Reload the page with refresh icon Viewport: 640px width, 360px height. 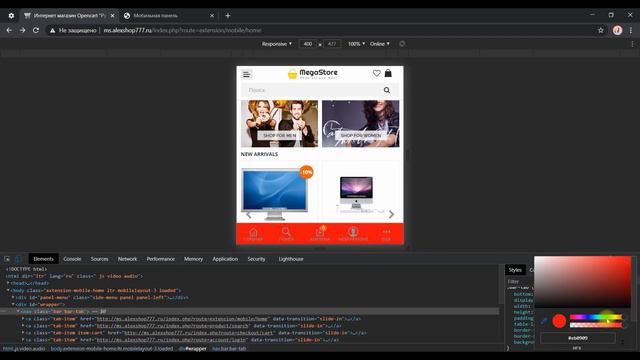coord(36,30)
